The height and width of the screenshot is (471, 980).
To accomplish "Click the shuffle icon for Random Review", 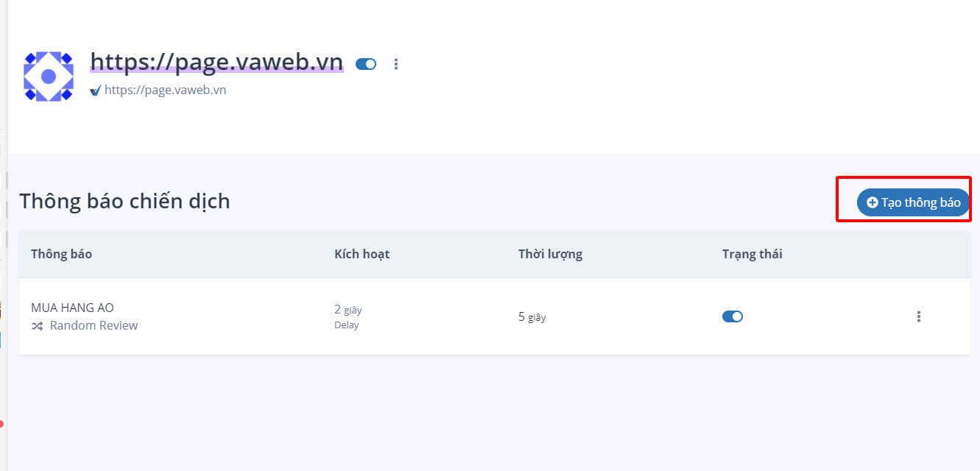I will (37, 325).
